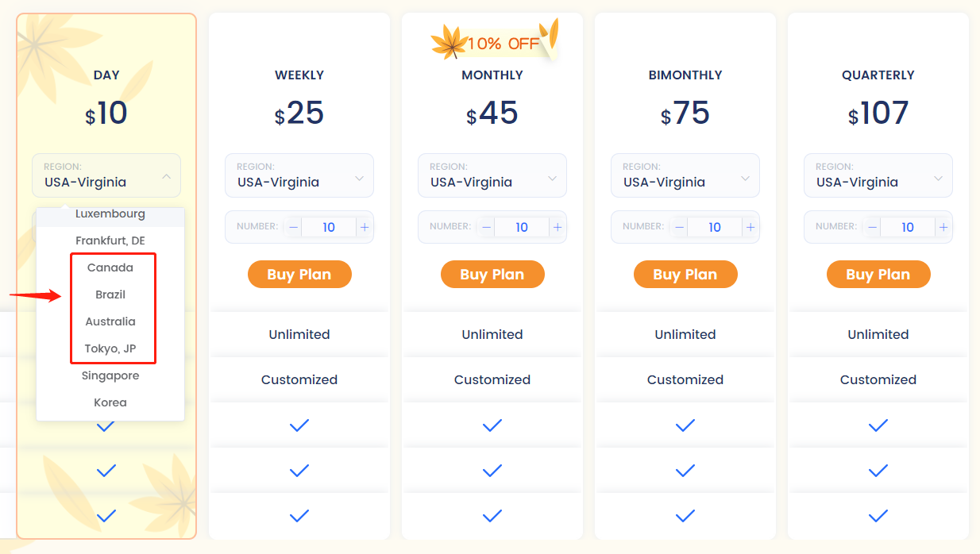Choose Brazil in the region list
The image size is (980, 554).
[x=110, y=294]
